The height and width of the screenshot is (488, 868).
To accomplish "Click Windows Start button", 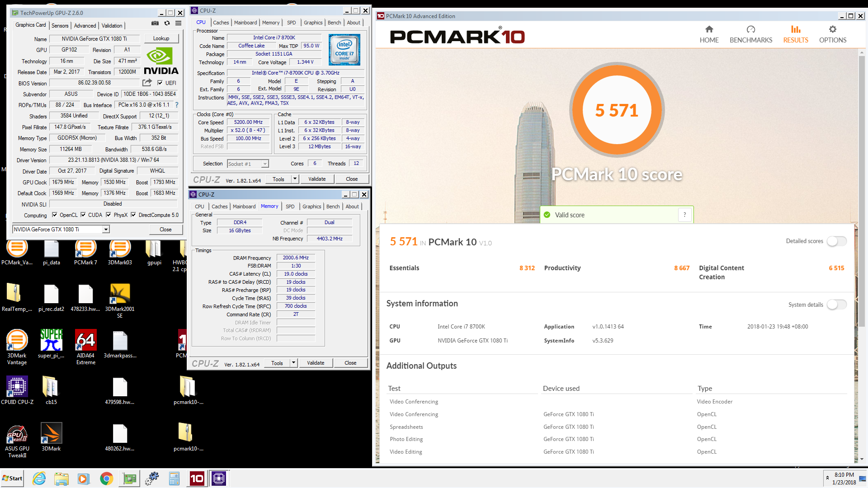I will (12, 479).
